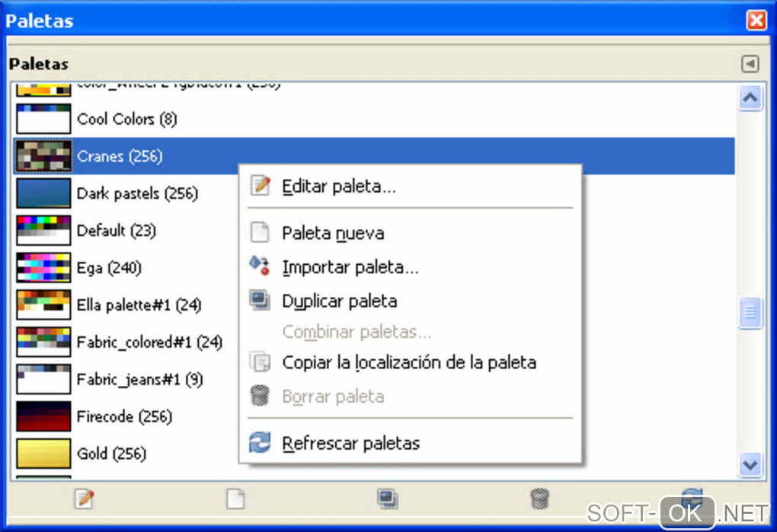Open the panel configuration menu arrow button
Screen dimensions: 777x532
pyautogui.click(x=750, y=65)
